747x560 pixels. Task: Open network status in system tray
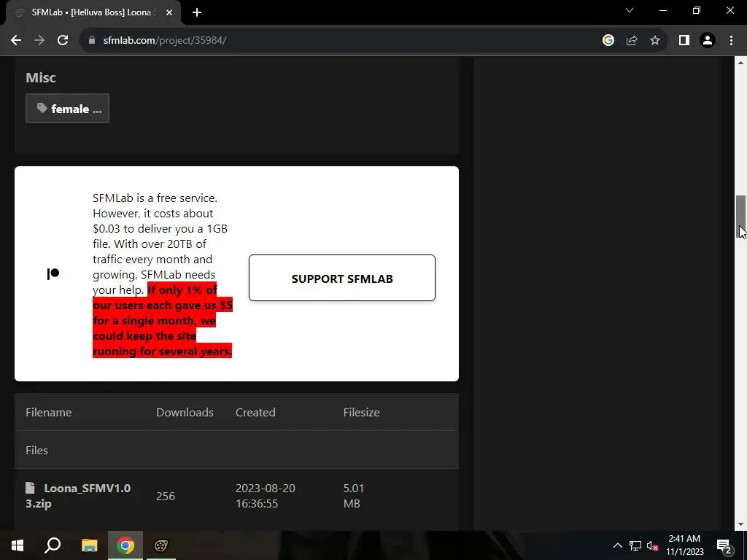[635, 545]
